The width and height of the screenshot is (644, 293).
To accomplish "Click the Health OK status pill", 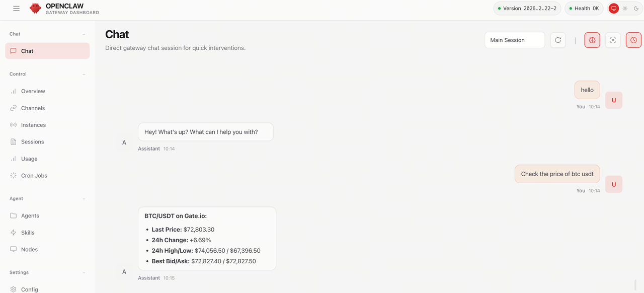I will click(x=584, y=9).
